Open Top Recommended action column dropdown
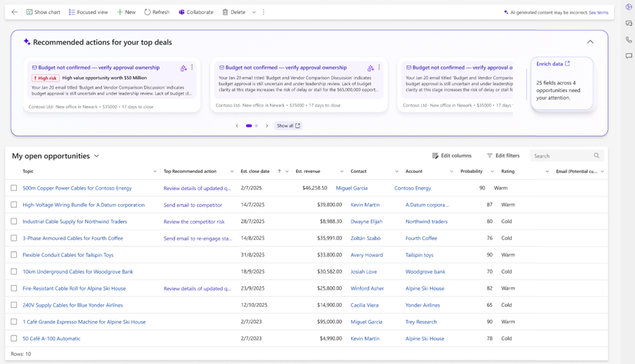The image size is (635, 364). tap(232, 172)
